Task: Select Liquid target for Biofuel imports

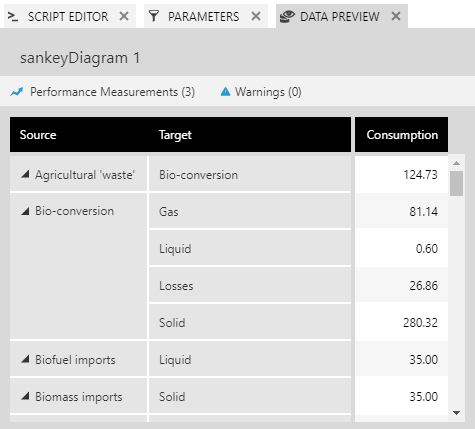Action: tap(250, 359)
